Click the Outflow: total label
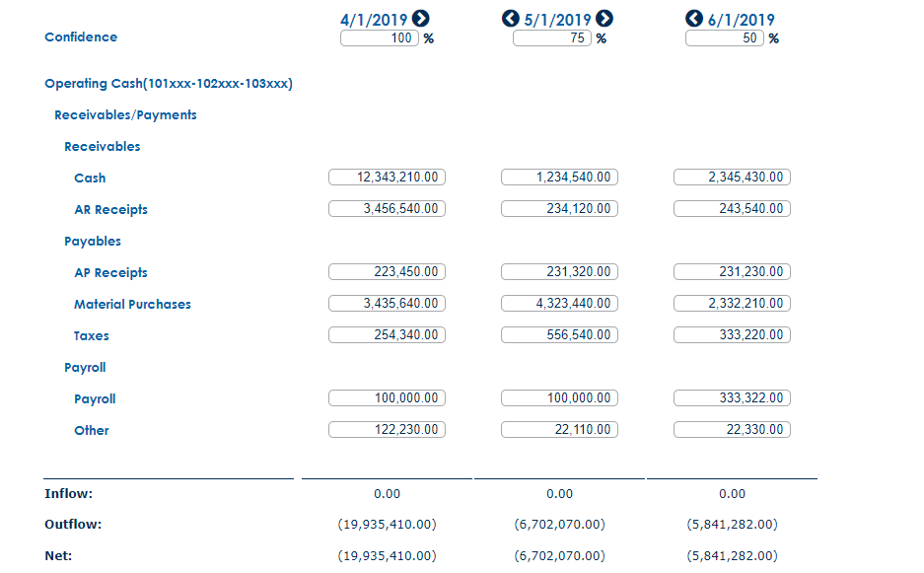This screenshot has width=924, height=573. coord(73,525)
